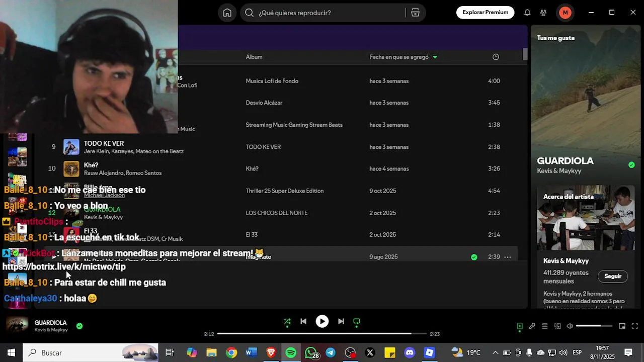Open Windows Start menu

[11, 353]
